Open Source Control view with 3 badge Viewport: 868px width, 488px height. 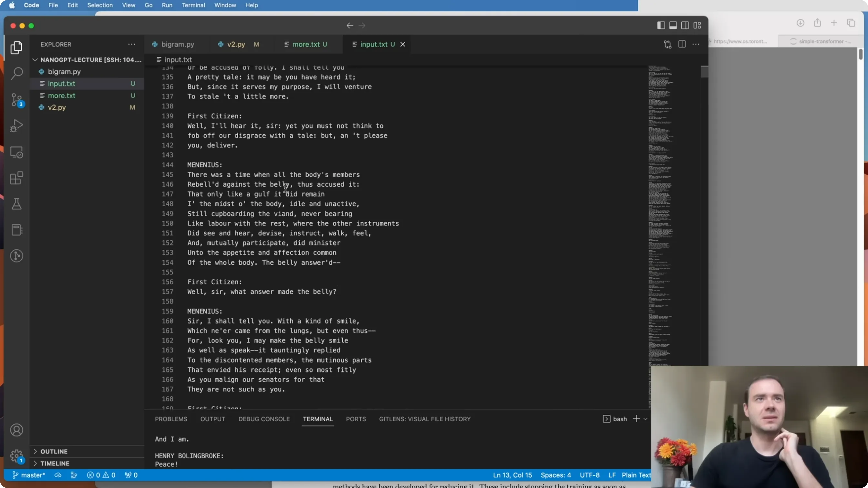16,100
